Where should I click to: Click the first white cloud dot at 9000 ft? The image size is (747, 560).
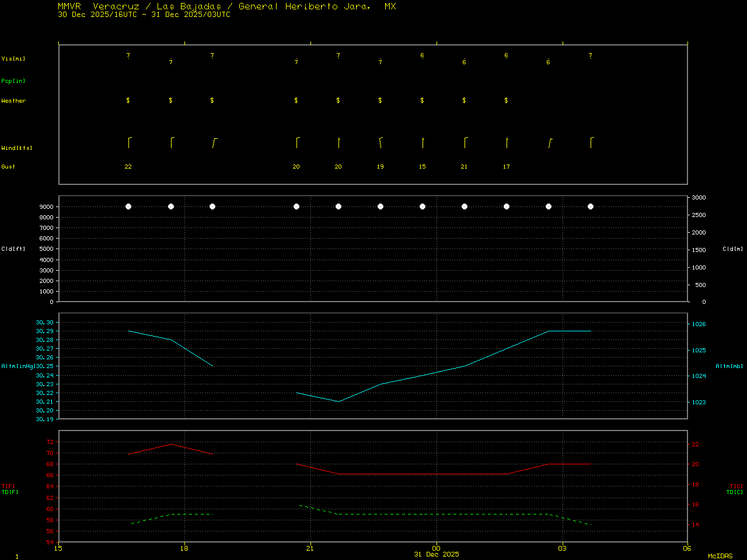128,206
